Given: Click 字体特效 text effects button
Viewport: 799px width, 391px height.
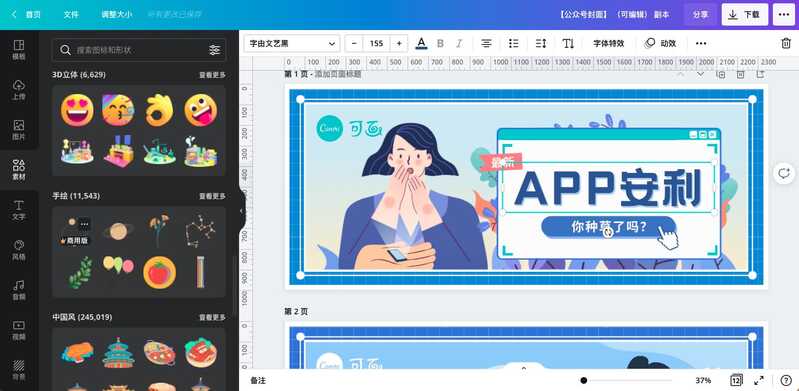Looking at the screenshot, I should coord(608,43).
